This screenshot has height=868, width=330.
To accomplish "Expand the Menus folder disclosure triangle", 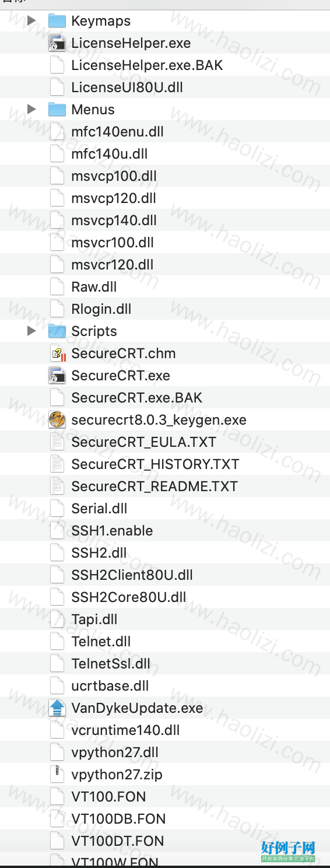I will [x=31, y=110].
